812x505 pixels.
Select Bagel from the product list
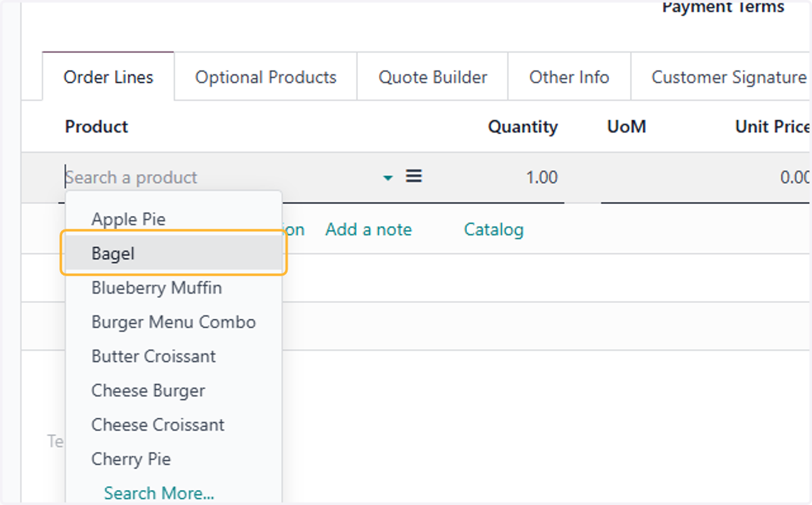[173, 253]
